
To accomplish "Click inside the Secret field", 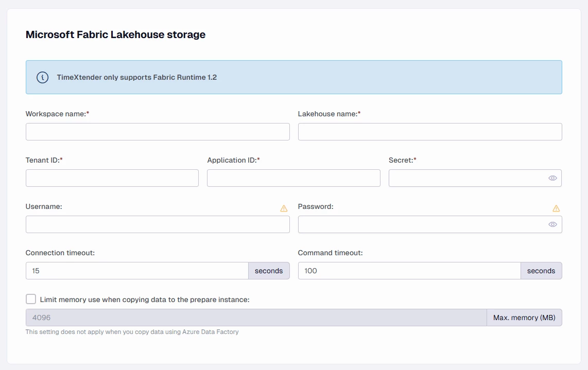I will pyautogui.click(x=466, y=178).
